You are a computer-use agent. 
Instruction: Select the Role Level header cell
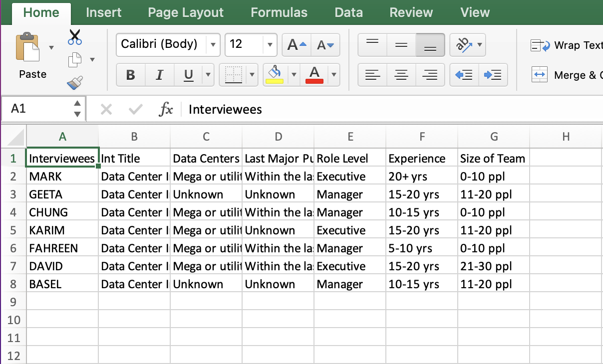click(x=350, y=159)
